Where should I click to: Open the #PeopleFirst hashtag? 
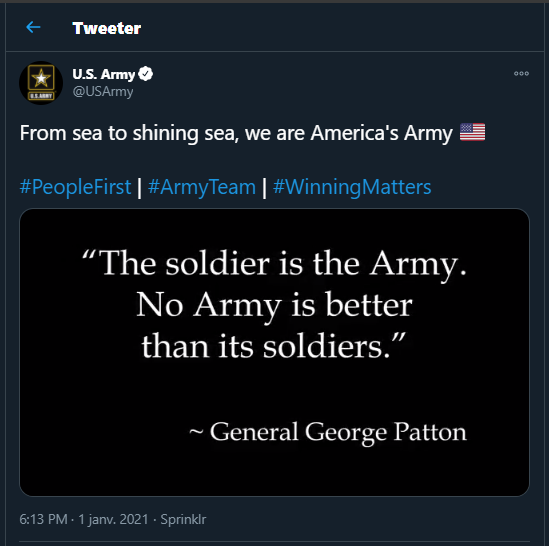click(75, 187)
